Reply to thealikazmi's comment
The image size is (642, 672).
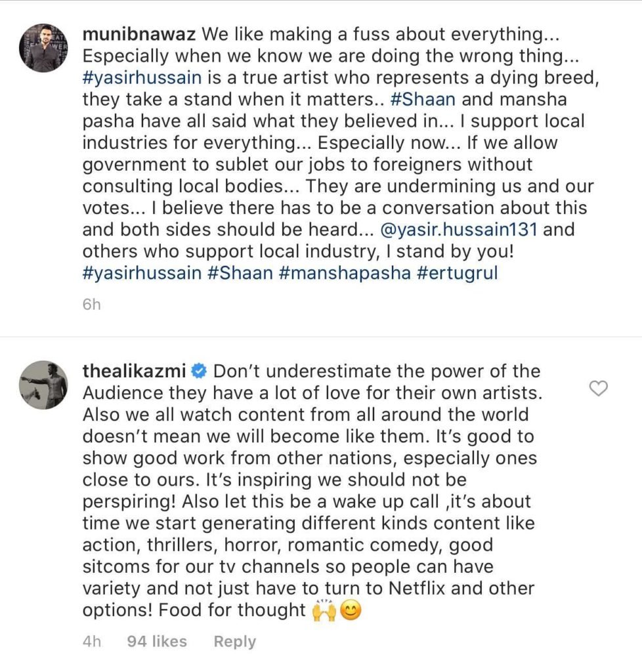[234, 642]
